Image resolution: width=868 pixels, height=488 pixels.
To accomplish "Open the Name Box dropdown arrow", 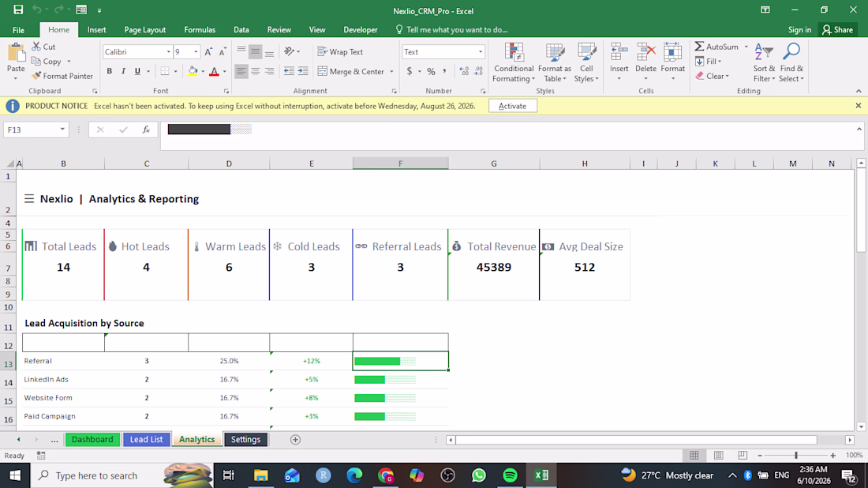I will click(x=62, y=129).
